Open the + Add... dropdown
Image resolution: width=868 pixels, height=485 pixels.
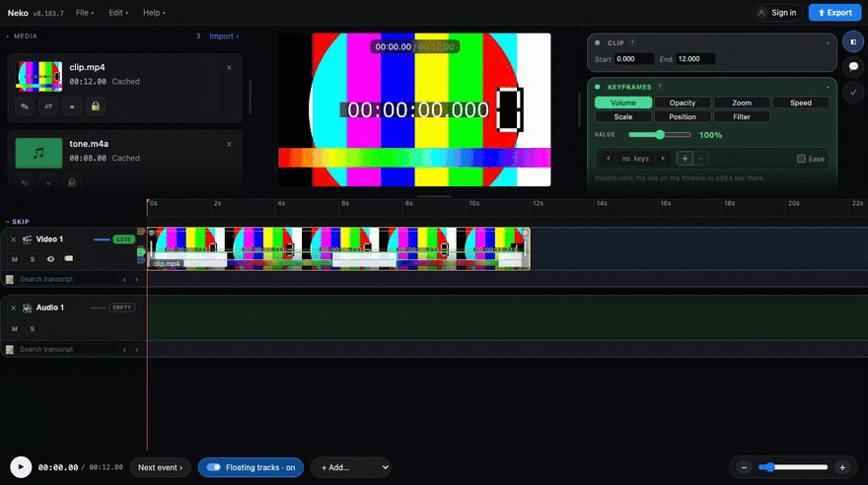350,467
